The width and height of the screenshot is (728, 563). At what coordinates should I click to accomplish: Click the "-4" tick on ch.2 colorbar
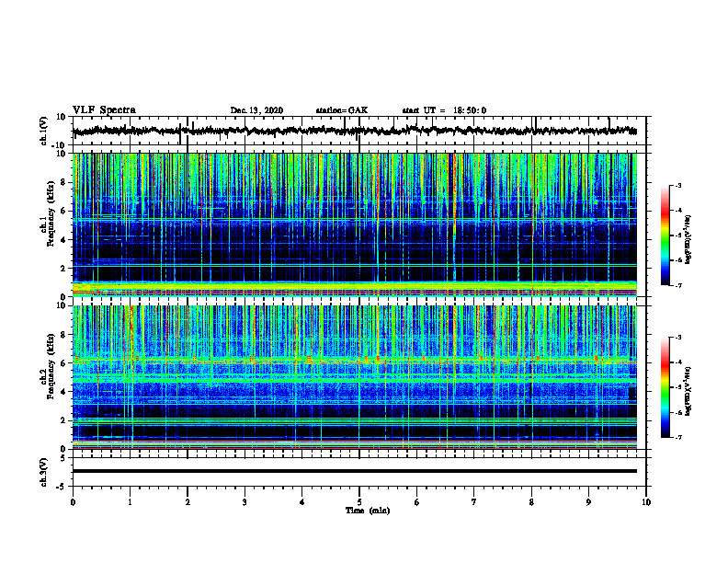[x=678, y=362]
